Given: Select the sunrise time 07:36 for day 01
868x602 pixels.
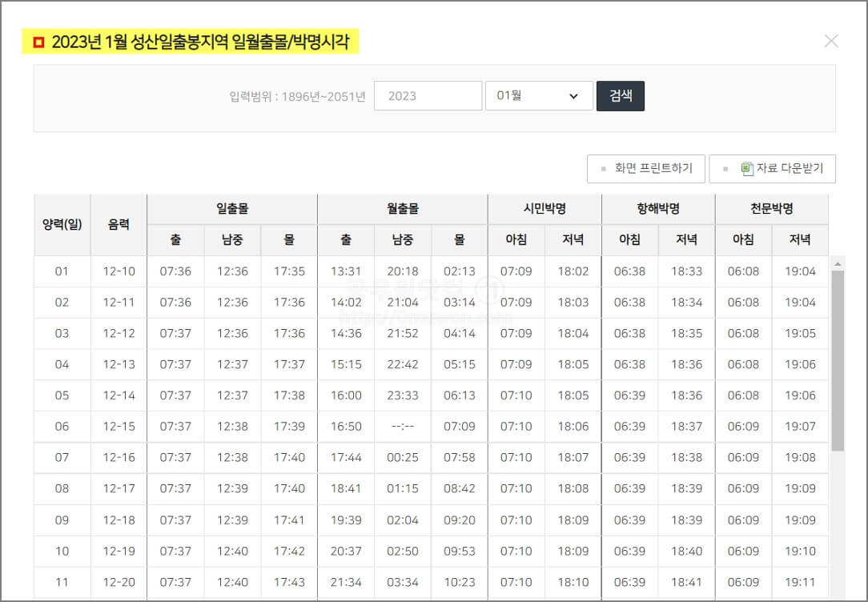Looking at the screenshot, I should tap(175, 271).
